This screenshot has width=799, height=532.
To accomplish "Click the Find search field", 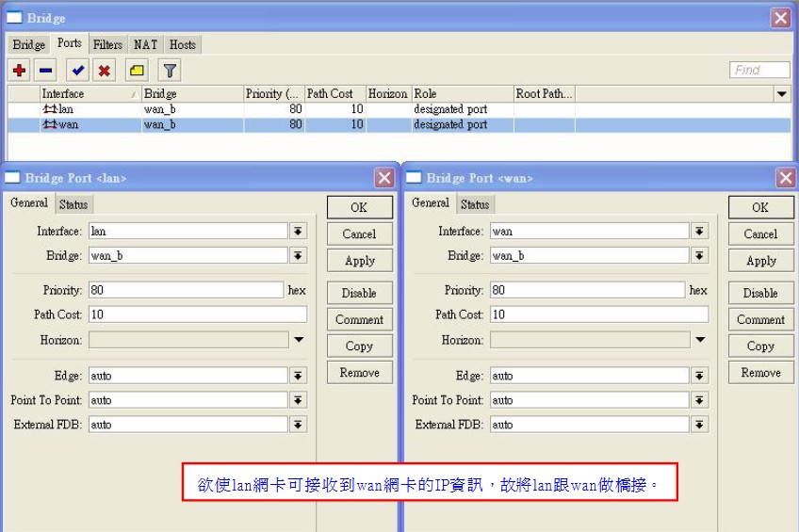I will 759,70.
